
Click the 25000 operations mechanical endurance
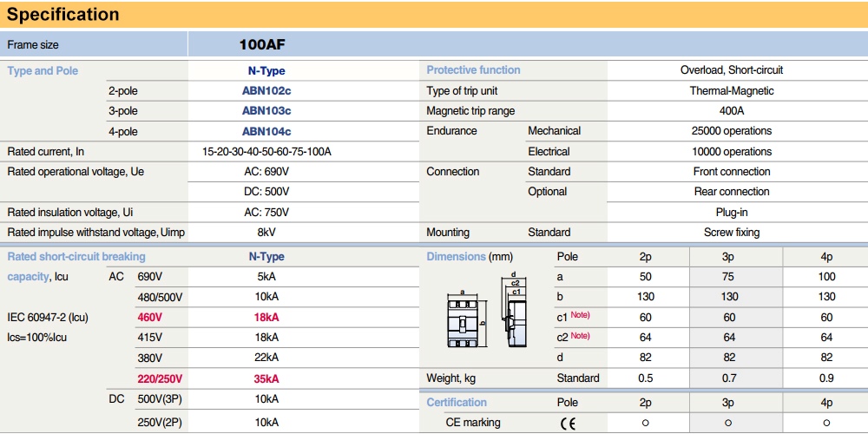(x=731, y=131)
